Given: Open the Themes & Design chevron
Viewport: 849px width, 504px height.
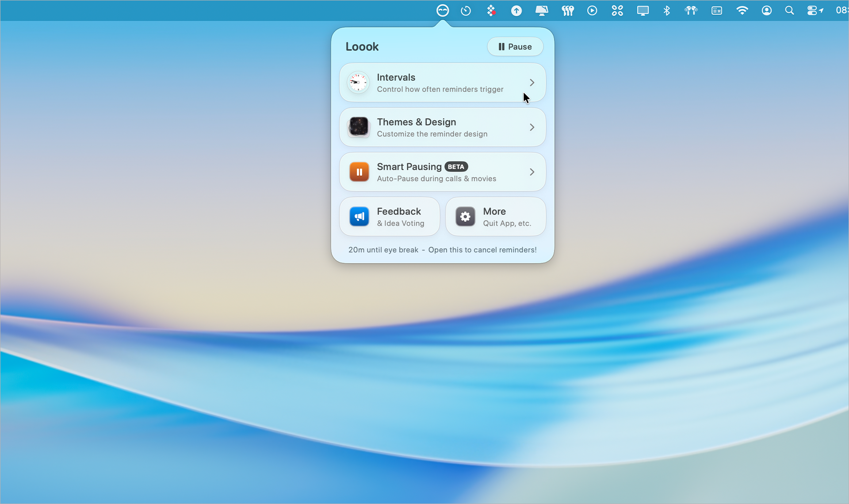Looking at the screenshot, I should click(x=532, y=127).
